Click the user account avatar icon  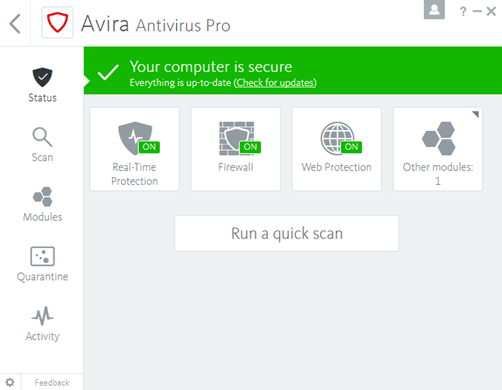point(434,9)
